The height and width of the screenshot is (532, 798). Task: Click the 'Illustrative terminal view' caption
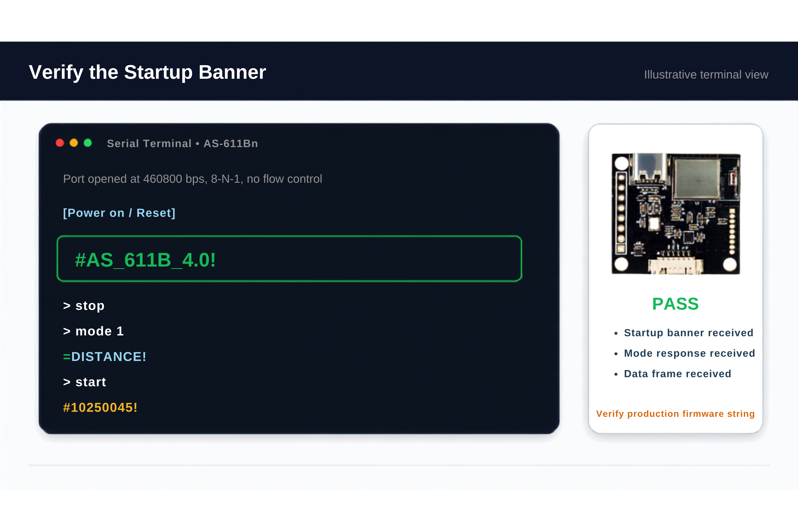[706, 75]
